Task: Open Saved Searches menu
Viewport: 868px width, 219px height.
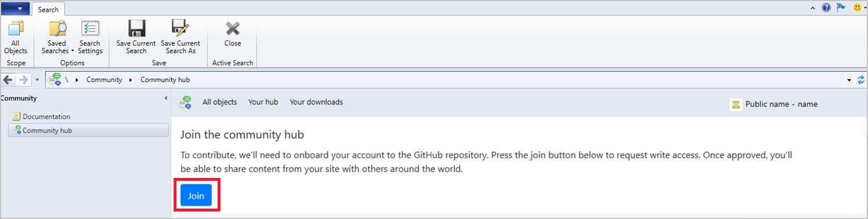Action: [57, 38]
